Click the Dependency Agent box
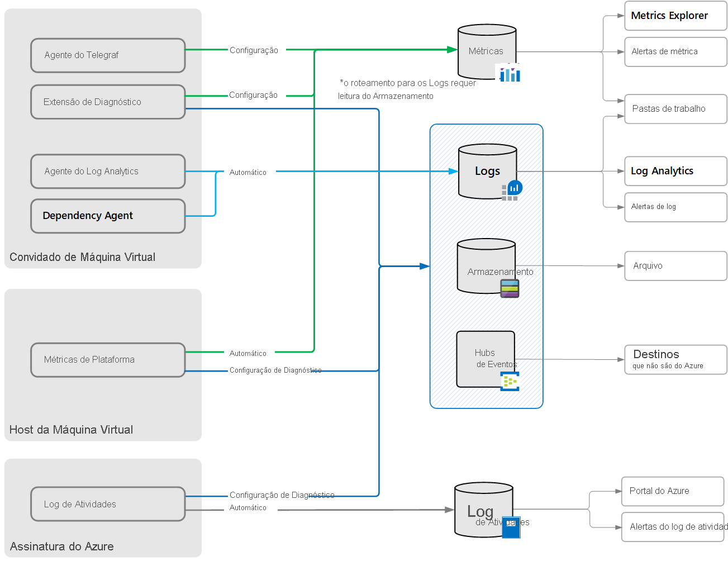The image size is (728, 561). (108, 216)
